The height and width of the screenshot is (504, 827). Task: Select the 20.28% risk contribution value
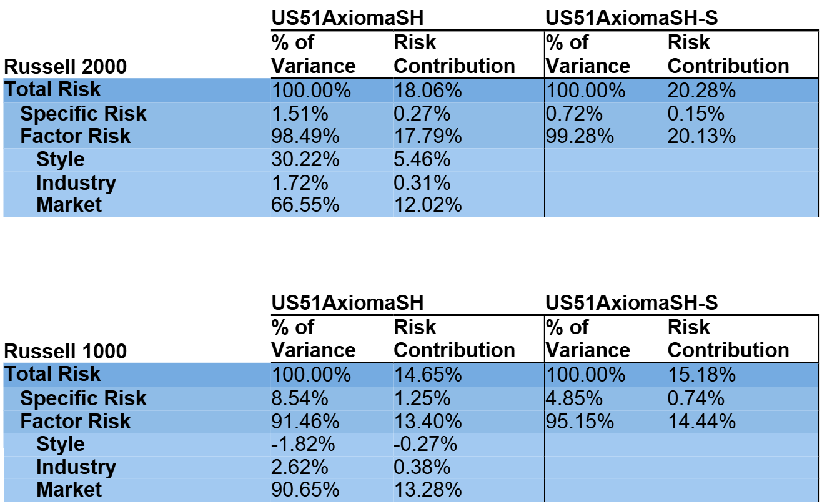click(701, 91)
